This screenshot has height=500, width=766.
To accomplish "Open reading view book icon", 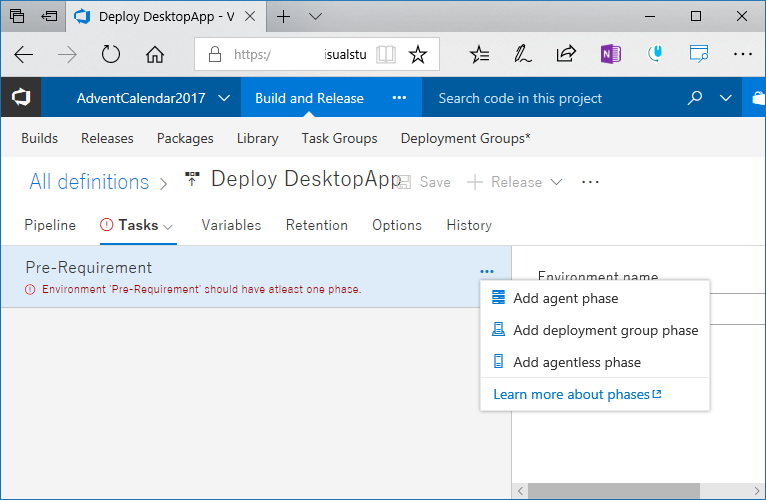I will 386,55.
